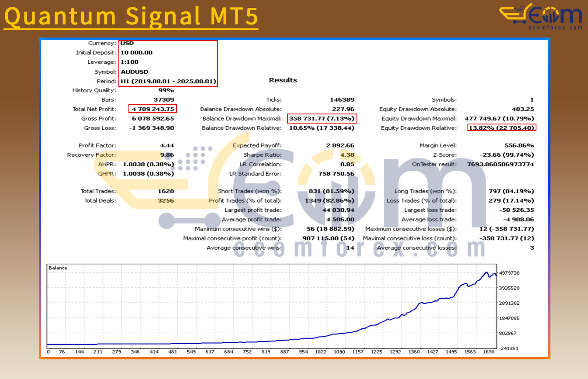
Task: Select the Average consecutive losses value 3
Action: (532, 248)
